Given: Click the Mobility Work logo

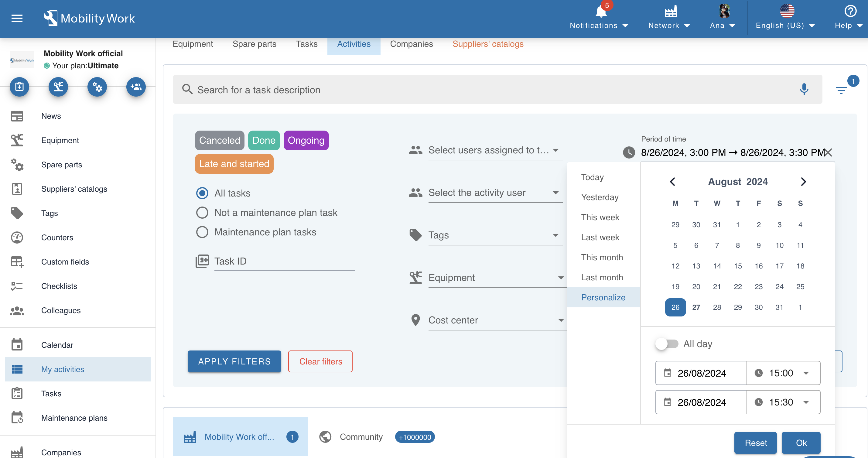Looking at the screenshot, I should tap(89, 18).
